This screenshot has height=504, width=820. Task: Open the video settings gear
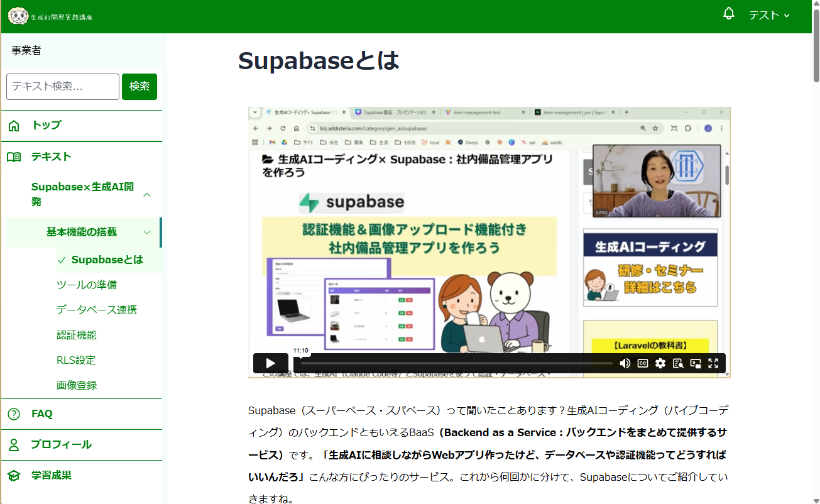[660, 363]
